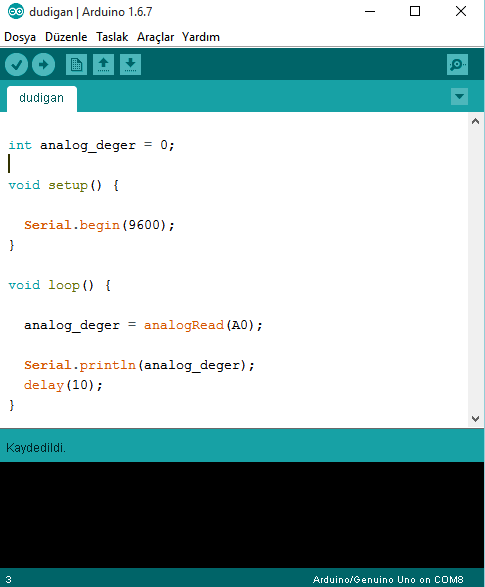Open the Taslak menu

tap(112, 37)
